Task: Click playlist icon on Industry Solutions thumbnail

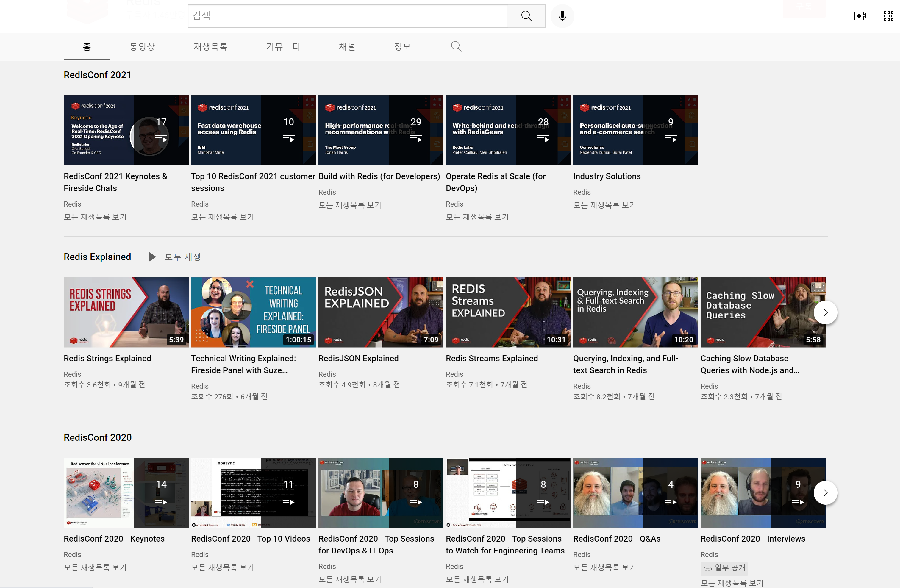Action: 671,139
